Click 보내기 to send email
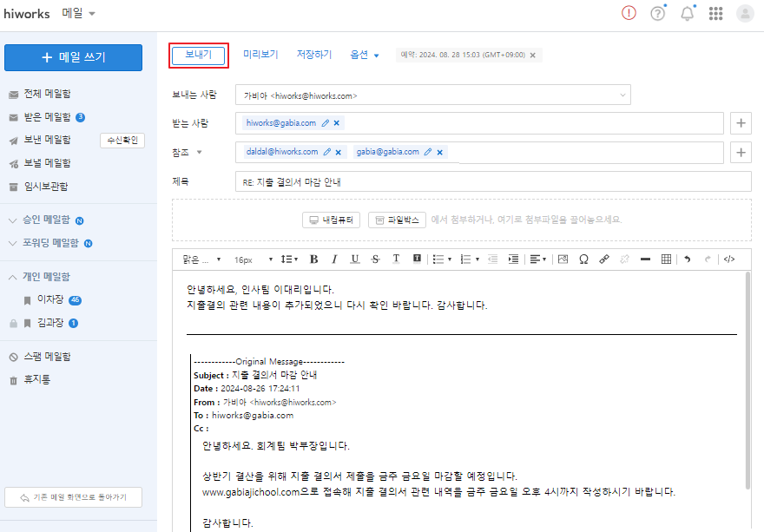Screen dimensions: 764x532 tap(199, 55)
